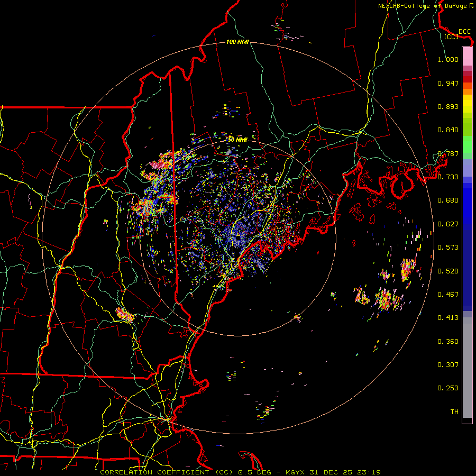Click the TH threshold label on the legend

point(454,412)
